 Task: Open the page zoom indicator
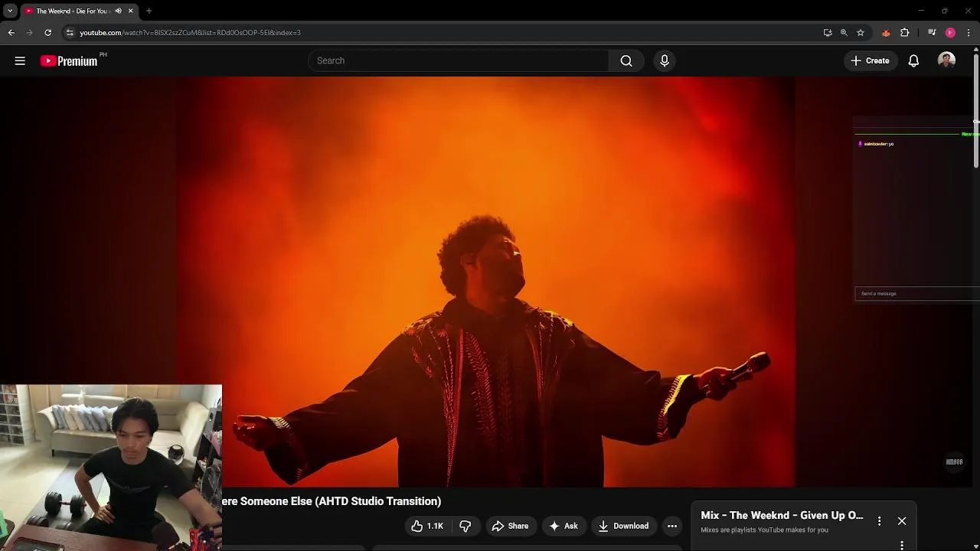(x=844, y=32)
